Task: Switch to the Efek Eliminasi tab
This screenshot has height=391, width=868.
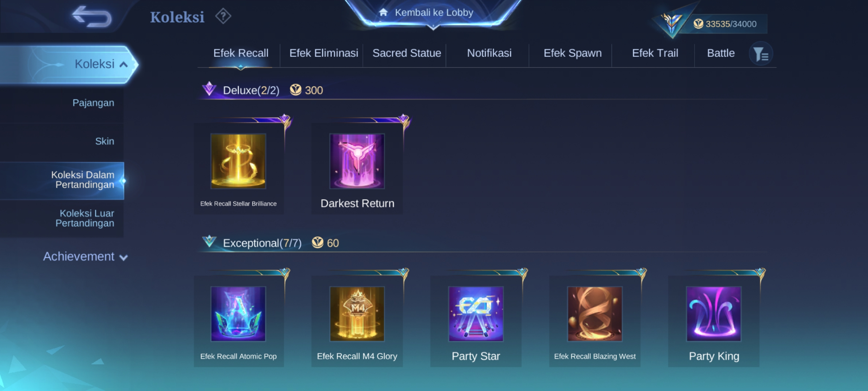Action: [x=324, y=53]
